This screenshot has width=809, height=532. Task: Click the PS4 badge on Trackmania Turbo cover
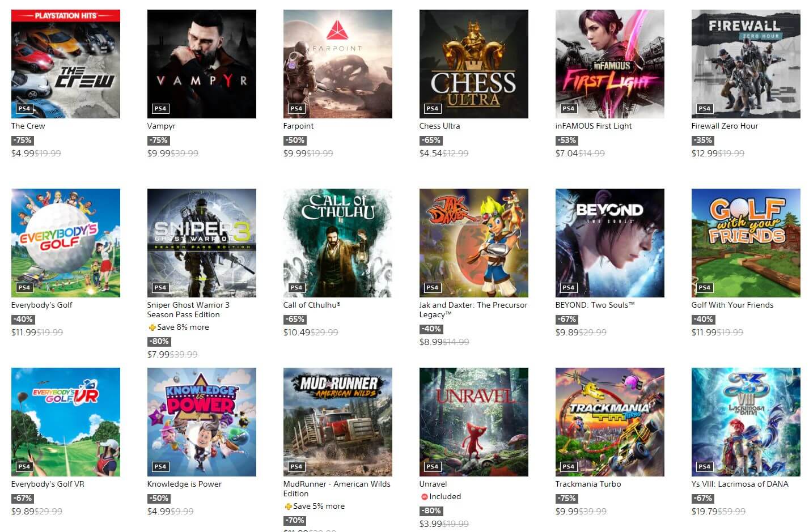coord(569,466)
